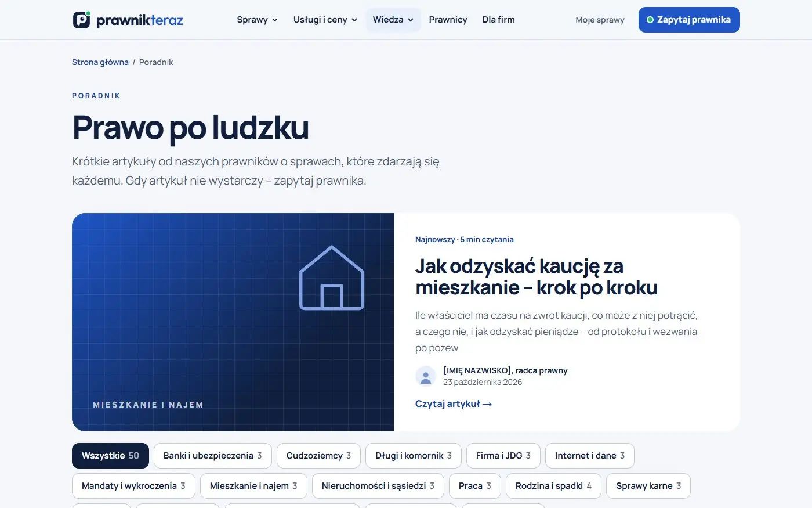Screen dimensions: 812x508
Task: Click the author name radca prawny
Action: coord(505,370)
